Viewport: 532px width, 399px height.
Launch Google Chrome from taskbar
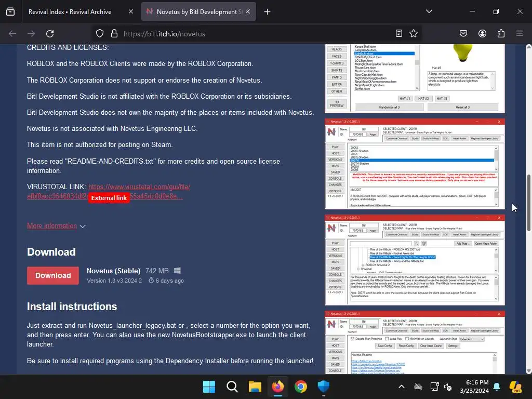[x=301, y=387]
